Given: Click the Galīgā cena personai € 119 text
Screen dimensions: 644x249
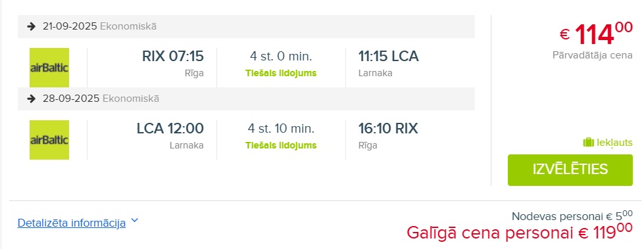Looking at the screenshot, I should coord(520,232).
